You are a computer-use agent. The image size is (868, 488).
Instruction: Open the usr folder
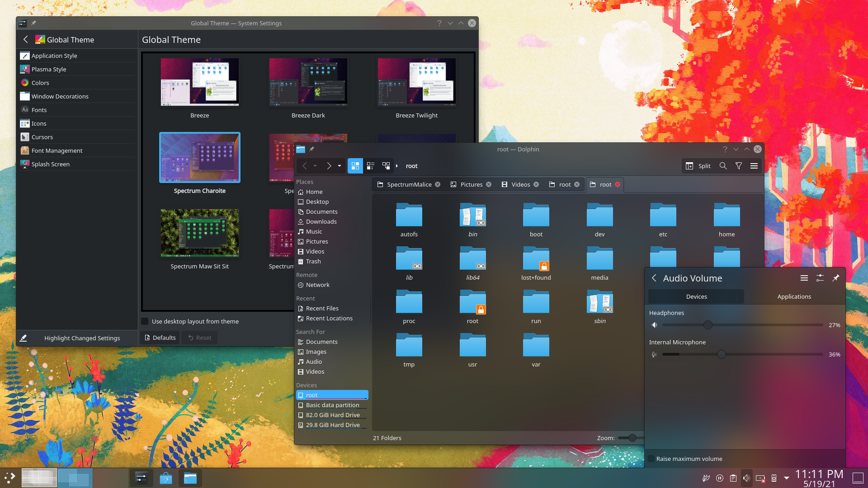(x=472, y=351)
